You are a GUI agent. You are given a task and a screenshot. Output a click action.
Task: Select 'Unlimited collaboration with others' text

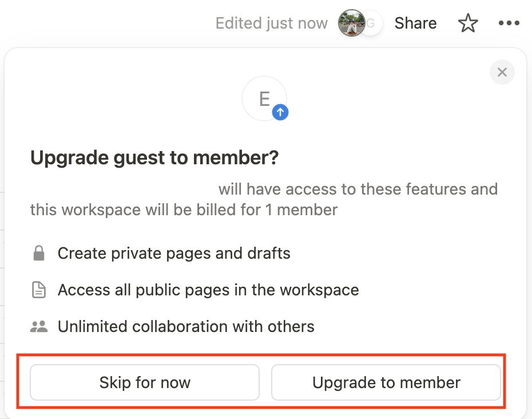coord(186,327)
